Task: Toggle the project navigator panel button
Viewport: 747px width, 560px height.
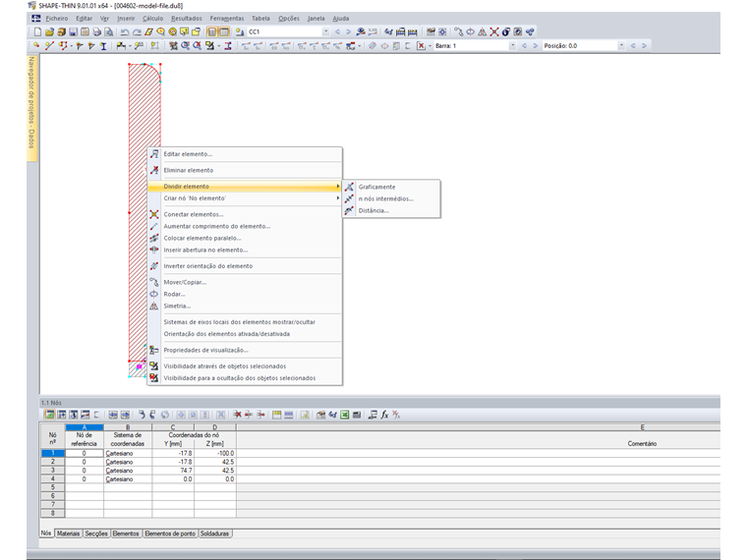Action: tap(212, 31)
